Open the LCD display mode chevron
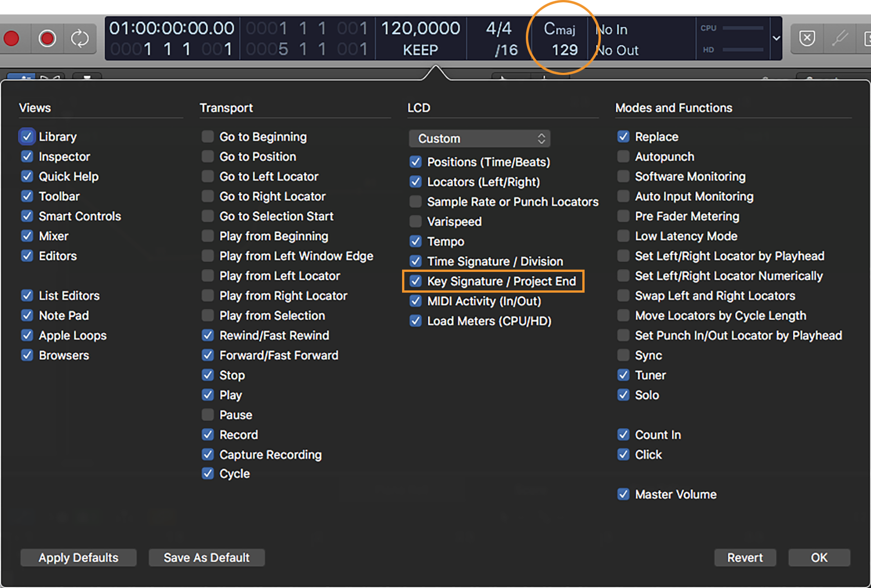 point(776,38)
